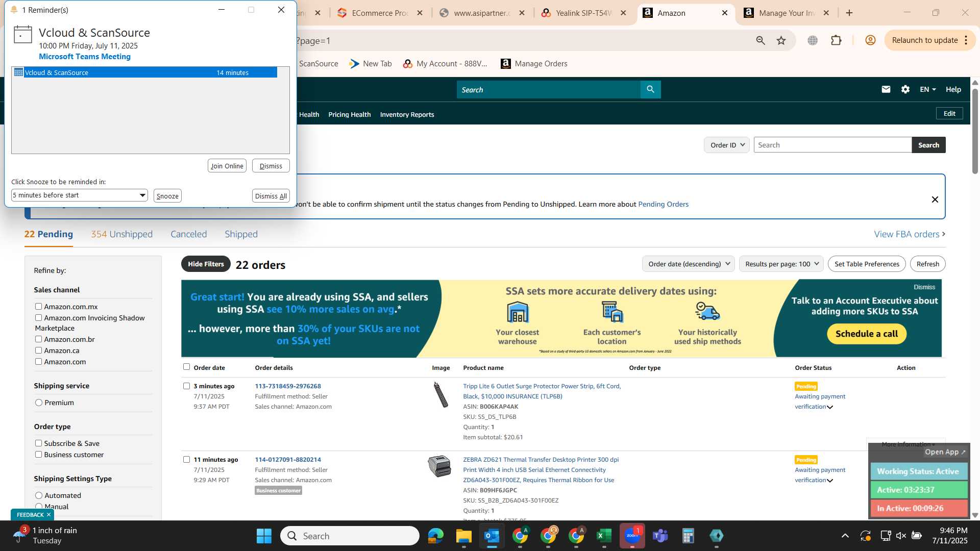Open the Chrome extensions puzzle icon
This screenshot has height=551, width=980.
(x=836, y=40)
